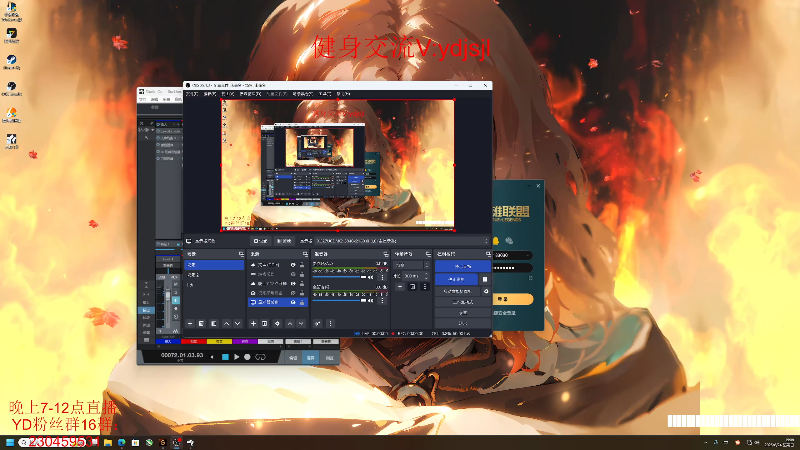Image resolution: width=800 pixels, height=450 pixels.
Task: Tick the remember-password checkbox in the game login window
Action: [x=531, y=278]
